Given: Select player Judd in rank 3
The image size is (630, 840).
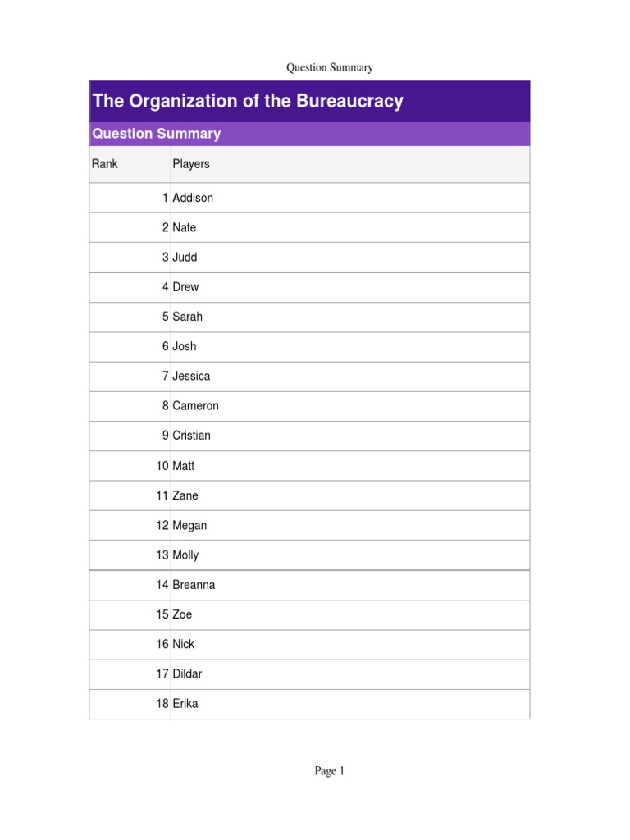Looking at the screenshot, I should tap(185, 257).
